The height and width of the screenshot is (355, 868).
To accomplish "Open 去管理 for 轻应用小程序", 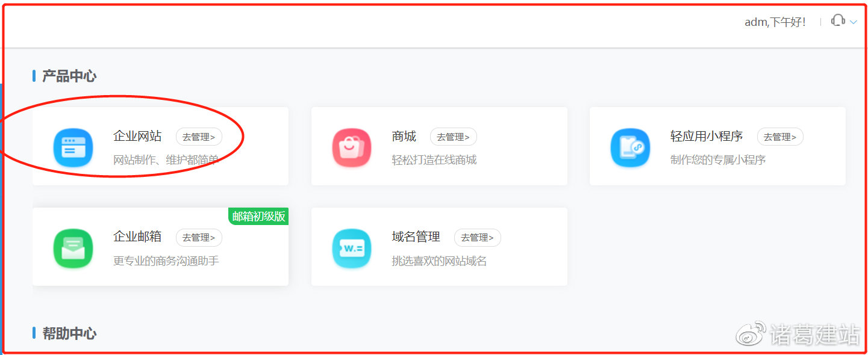I will (780, 137).
